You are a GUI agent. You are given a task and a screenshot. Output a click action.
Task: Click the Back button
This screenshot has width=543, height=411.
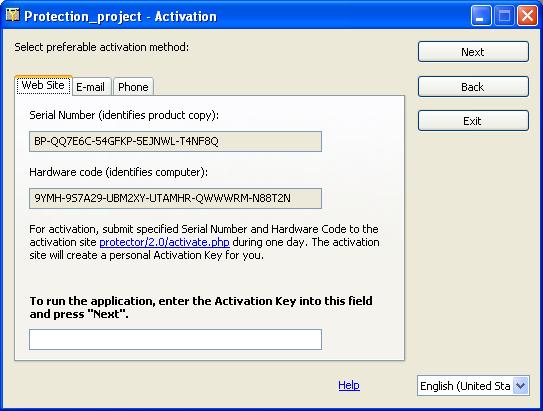pos(473,87)
